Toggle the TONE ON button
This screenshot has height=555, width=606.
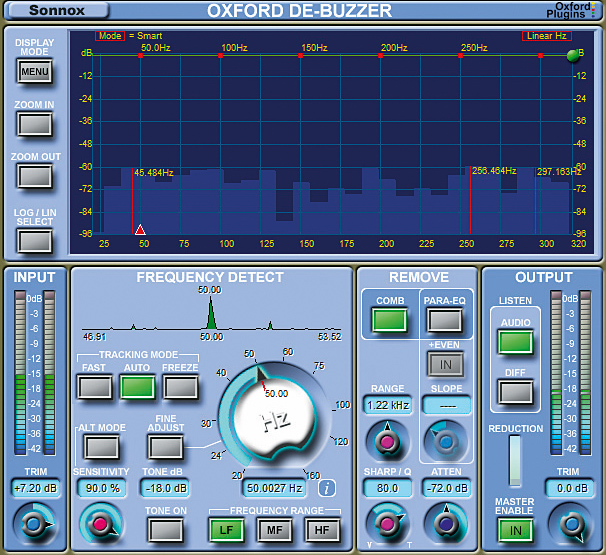click(x=165, y=529)
